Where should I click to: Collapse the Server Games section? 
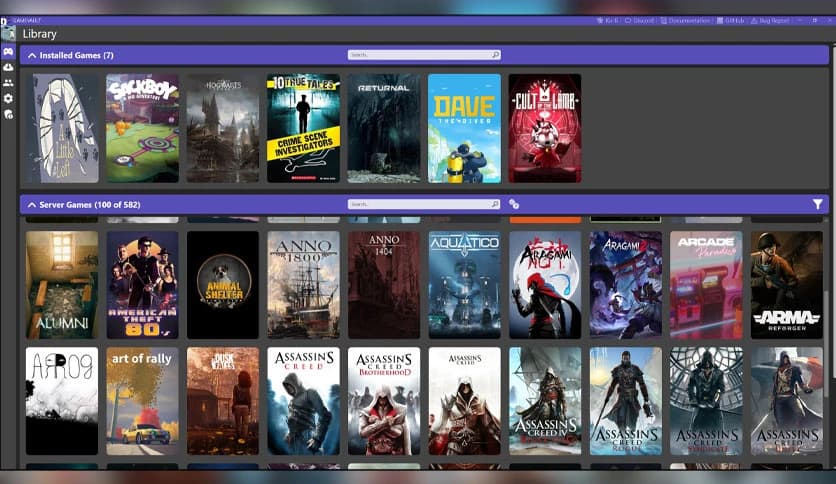pos(32,205)
